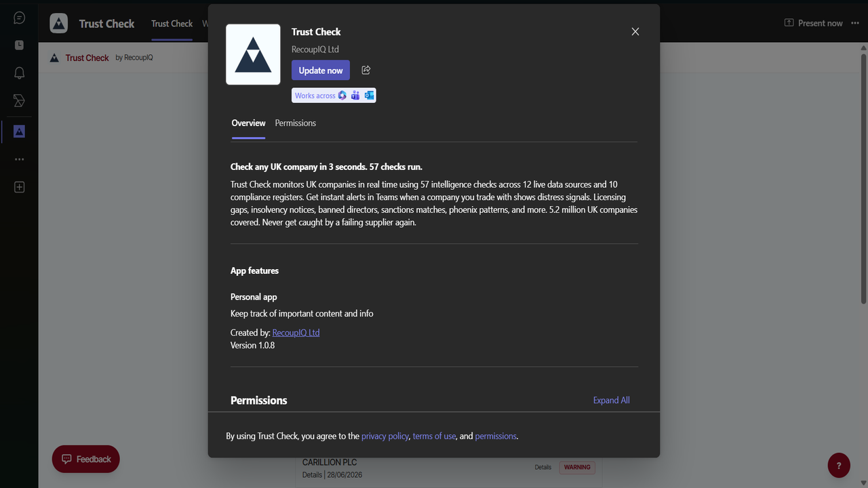Image resolution: width=868 pixels, height=488 pixels.
Task: Open the Activity bell in the sidebar
Action: point(19,73)
